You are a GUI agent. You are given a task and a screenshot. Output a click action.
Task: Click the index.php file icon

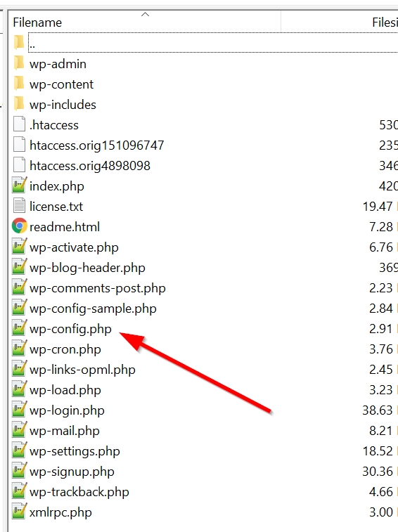pyautogui.click(x=19, y=185)
